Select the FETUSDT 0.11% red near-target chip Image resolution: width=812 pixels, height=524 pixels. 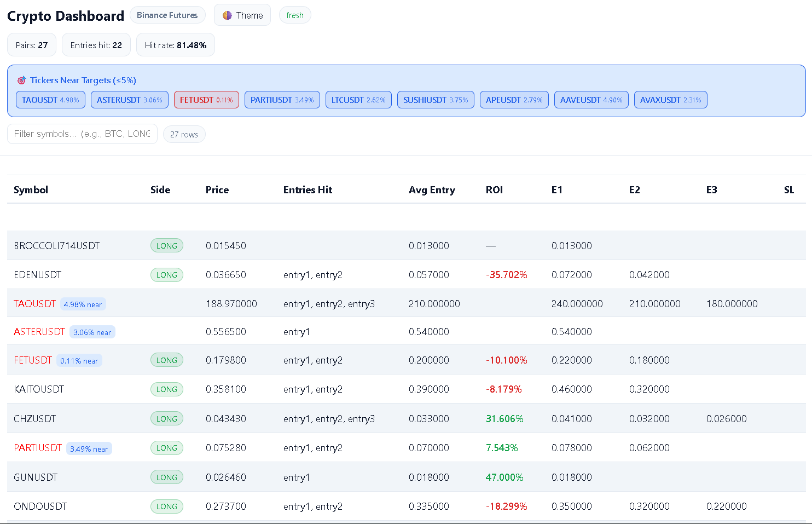(x=206, y=100)
